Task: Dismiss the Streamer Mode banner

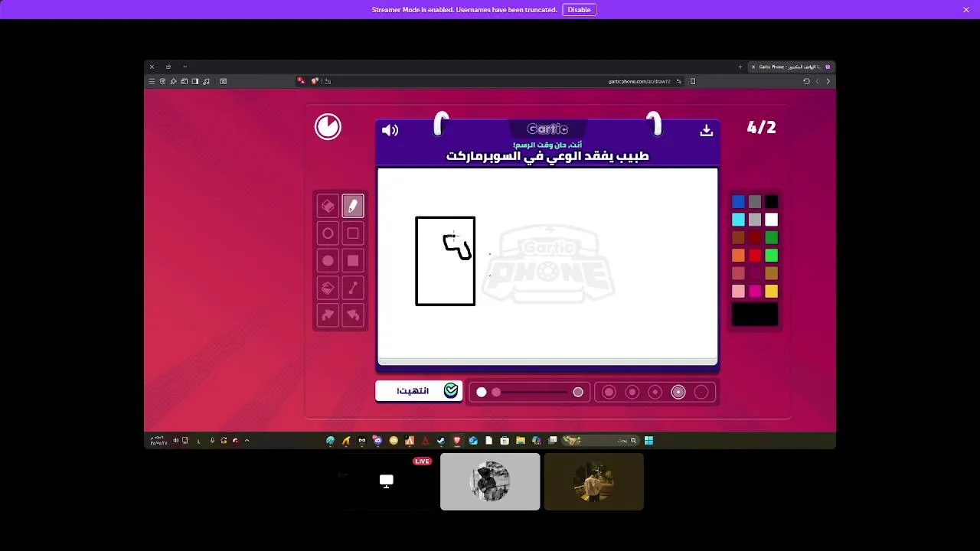Action: (966, 10)
